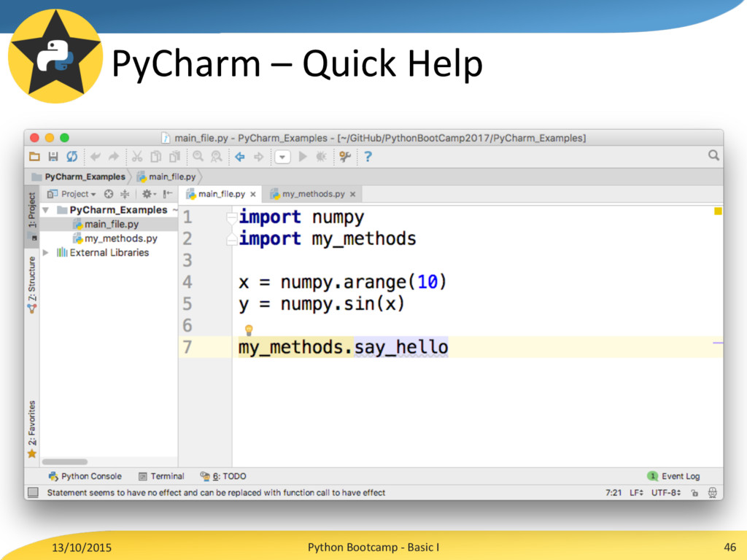Toggle the read-only lock icon
Image resolution: width=747 pixels, height=560 pixels.
tap(694, 493)
